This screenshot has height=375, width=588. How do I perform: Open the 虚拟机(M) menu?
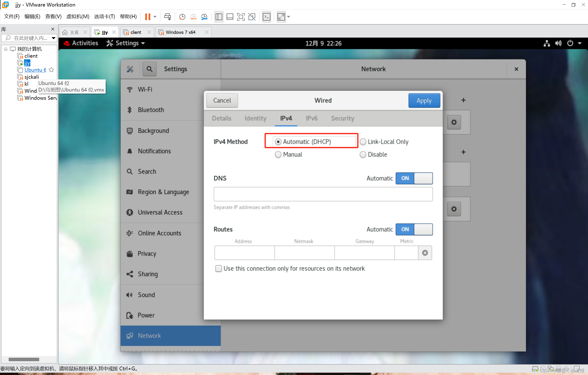(x=78, y=17)
